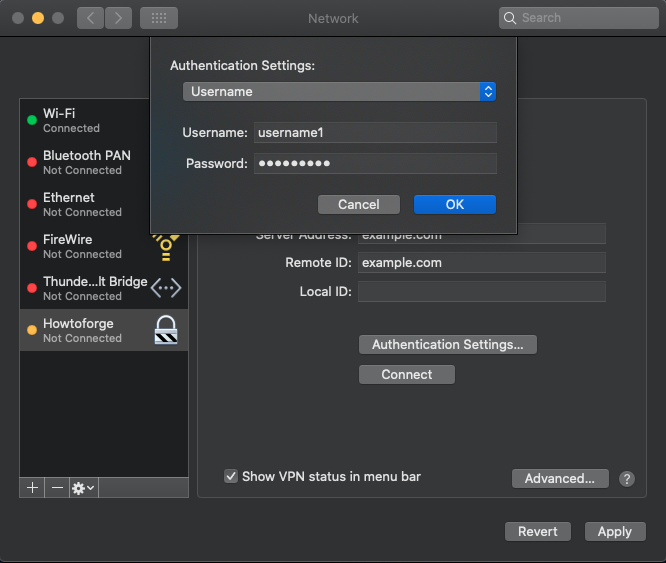
Task: Select the Ethernet service
Action: tap(85, 204)
